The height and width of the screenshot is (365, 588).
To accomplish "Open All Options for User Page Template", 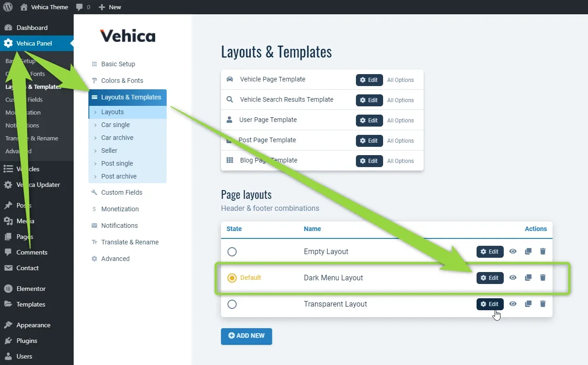I will [401, 121].
